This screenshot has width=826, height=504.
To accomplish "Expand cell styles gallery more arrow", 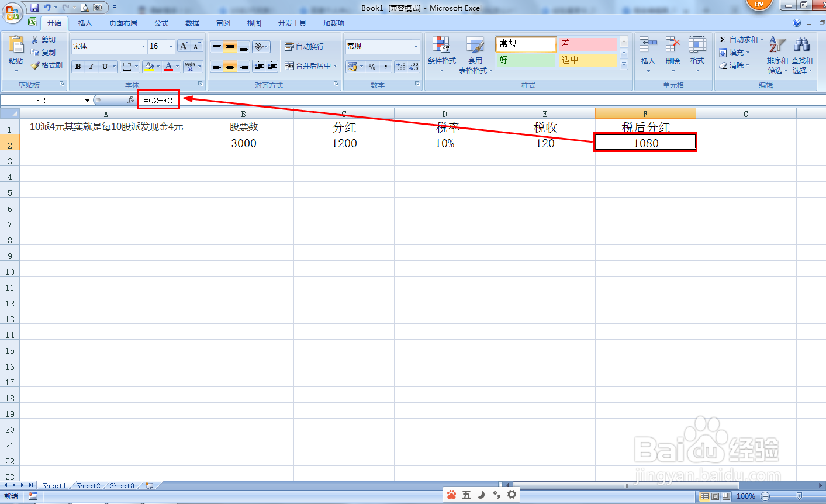I will point(624,64).
